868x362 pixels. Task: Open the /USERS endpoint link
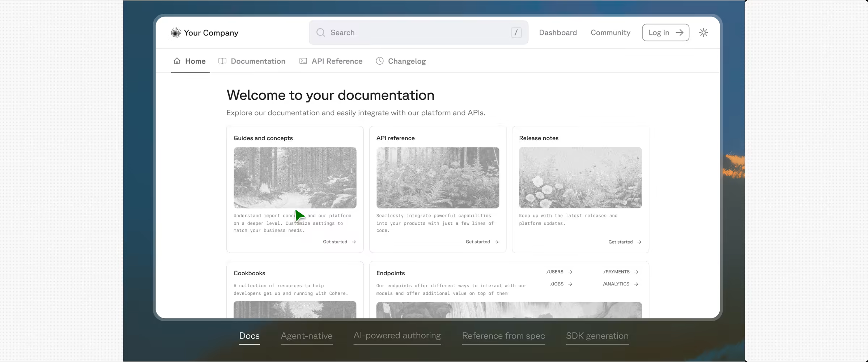[559, 272]
